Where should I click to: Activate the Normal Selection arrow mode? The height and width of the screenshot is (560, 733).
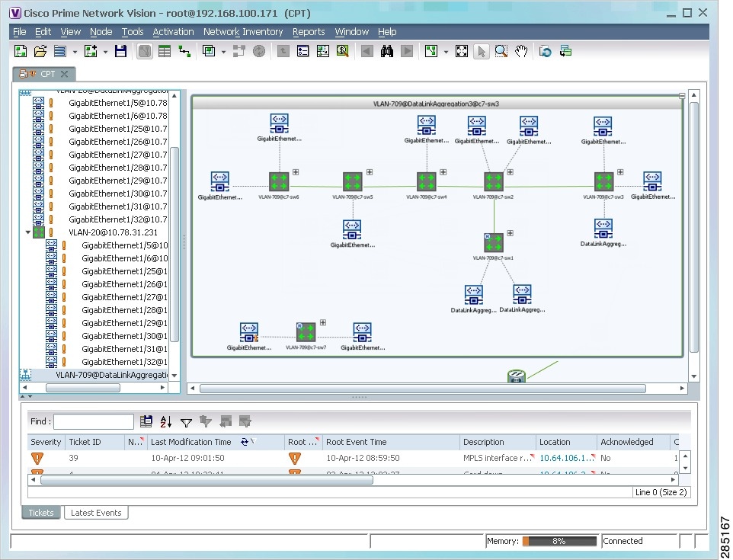tap(481, 51)
